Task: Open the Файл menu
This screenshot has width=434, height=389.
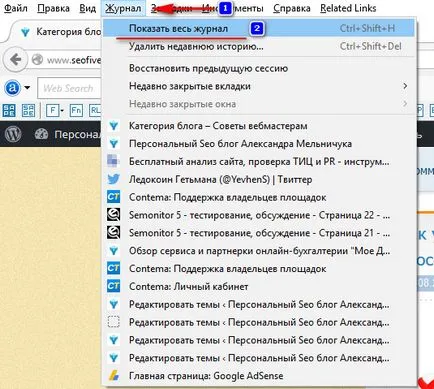Action: coord(16,8)
